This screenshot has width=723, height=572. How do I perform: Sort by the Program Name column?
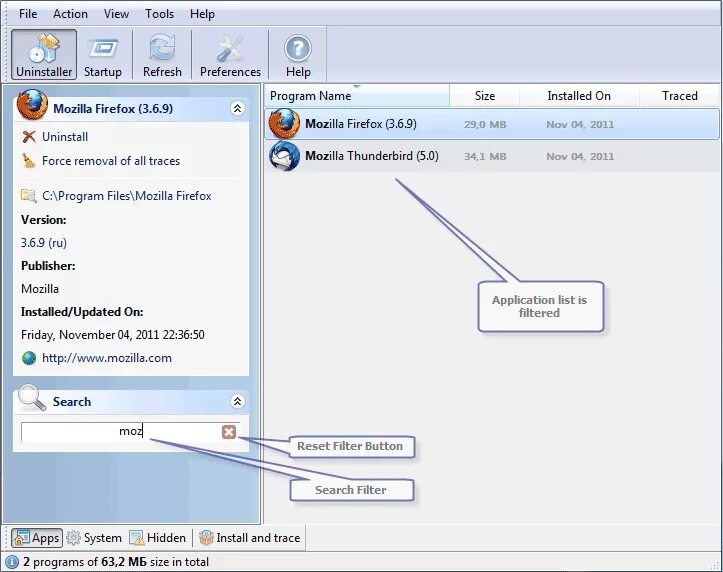click(x=357, y=96)
